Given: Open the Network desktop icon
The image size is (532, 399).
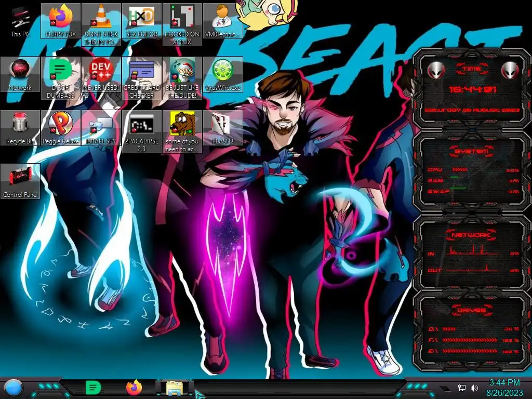Looking at the screenshot, I should pyautogui.click(x=20, y=74).
